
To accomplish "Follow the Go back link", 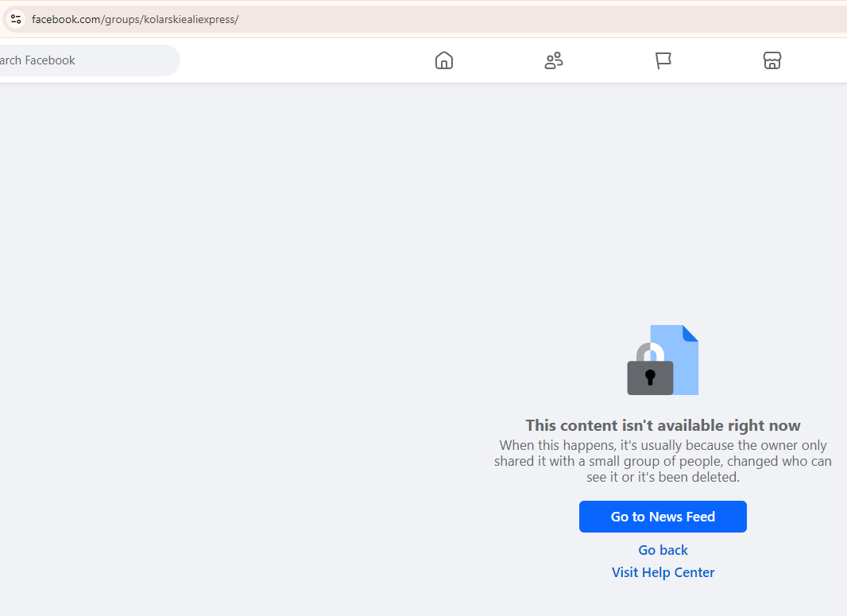I will coord(663,550).
